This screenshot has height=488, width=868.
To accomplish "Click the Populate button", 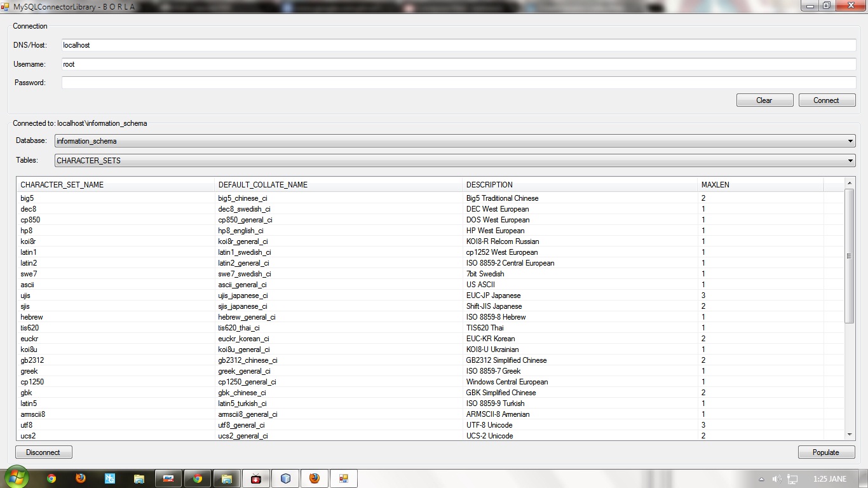I will tap(826, 452).
